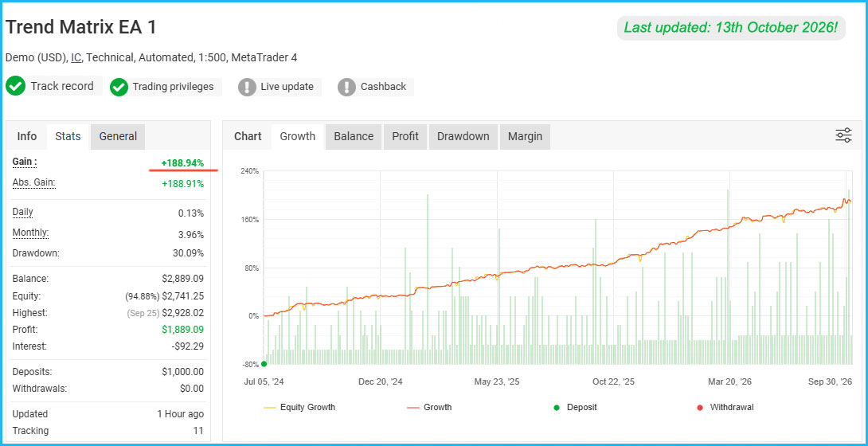Click the Trend Matrix EA 1 title
868x446 pixels.
[80, 27]
